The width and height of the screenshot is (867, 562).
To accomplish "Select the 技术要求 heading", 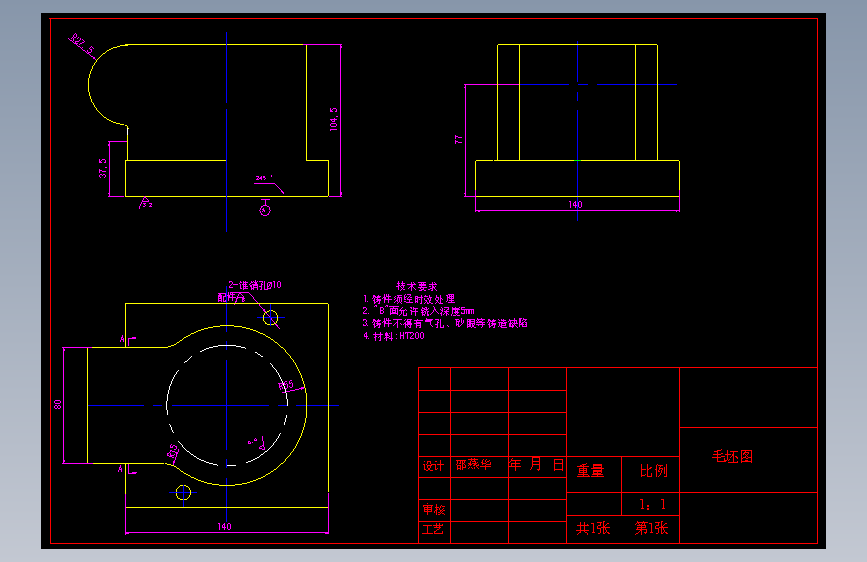I will (416, 286).
